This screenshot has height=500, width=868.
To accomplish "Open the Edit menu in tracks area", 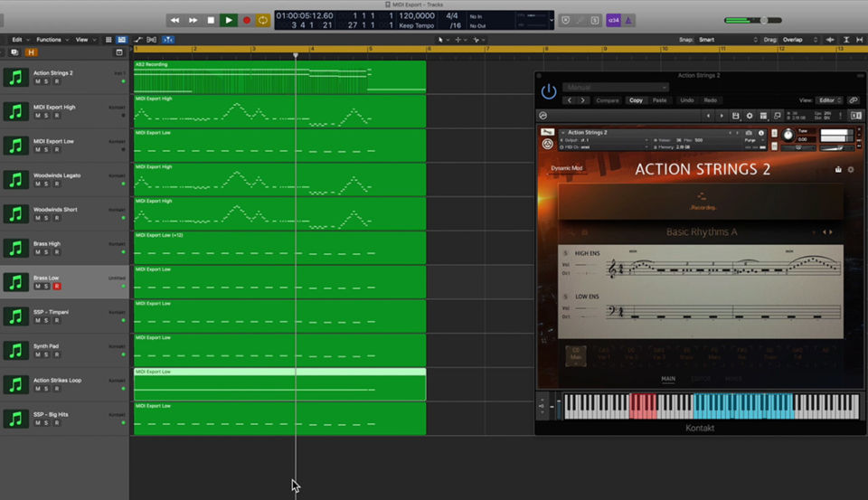I will click(x=19, y=40).
